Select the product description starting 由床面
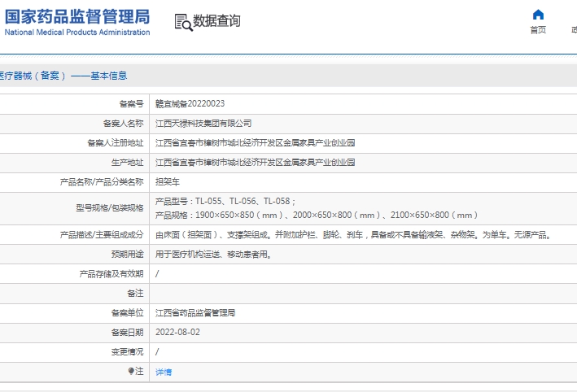Screen dimensions: 577x392 pyautogui.click(x=353, y=235)
